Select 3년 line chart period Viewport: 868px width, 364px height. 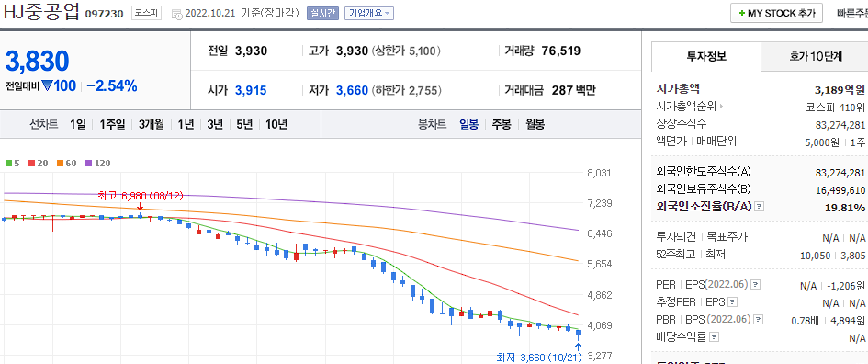[215, 125]
